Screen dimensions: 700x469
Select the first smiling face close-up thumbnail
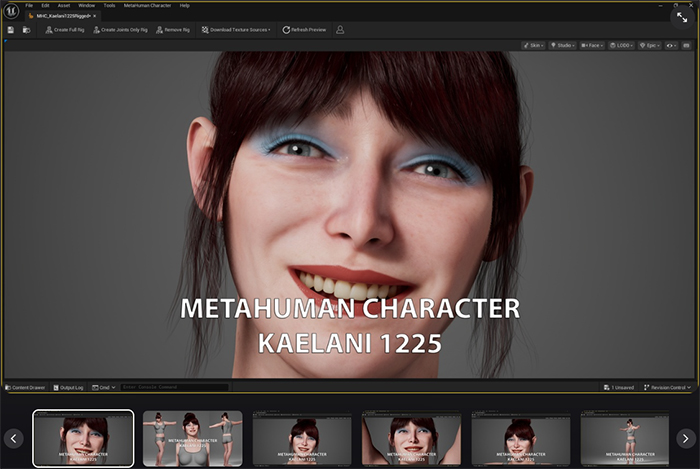click(83, 438)
